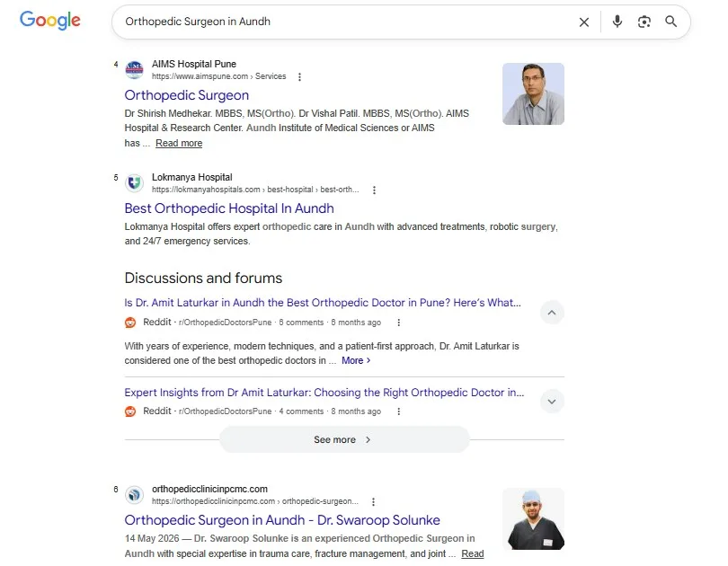Expand the second Reddit discussion with down chevron
The image size is (728, 566).
(552, 402)
